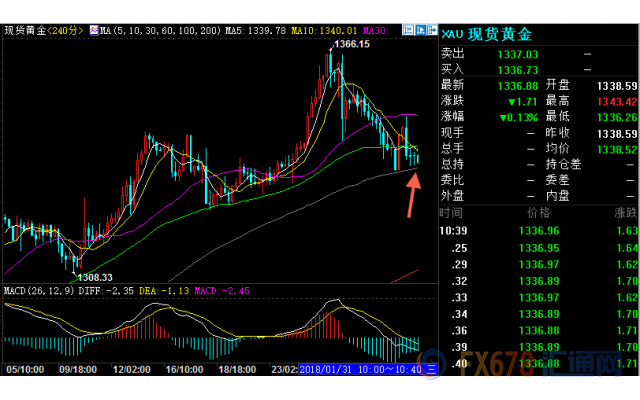This screenshot has height=400, width=640.
Task: Click the 价格 column header
Action: (x=538, y=213)
